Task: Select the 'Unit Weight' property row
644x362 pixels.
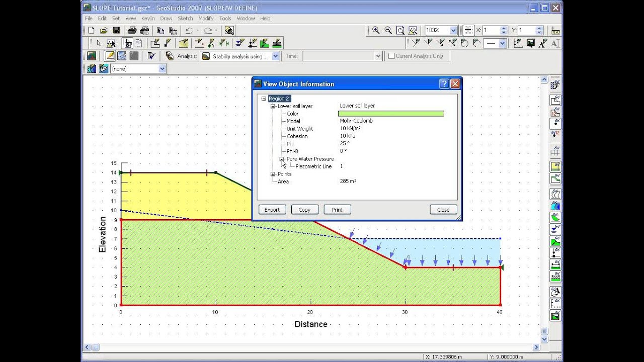Action: click(300, 129)
